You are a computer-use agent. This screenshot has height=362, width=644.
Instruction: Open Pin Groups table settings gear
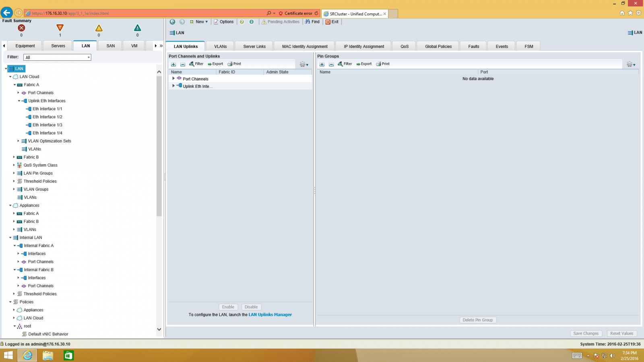(x=631, y=64)
